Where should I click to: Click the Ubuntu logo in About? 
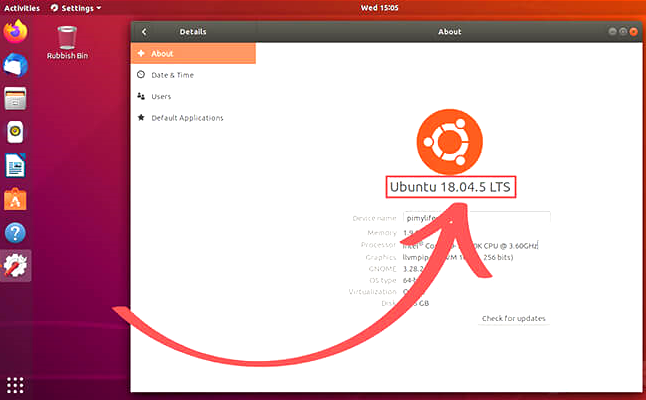449,142
